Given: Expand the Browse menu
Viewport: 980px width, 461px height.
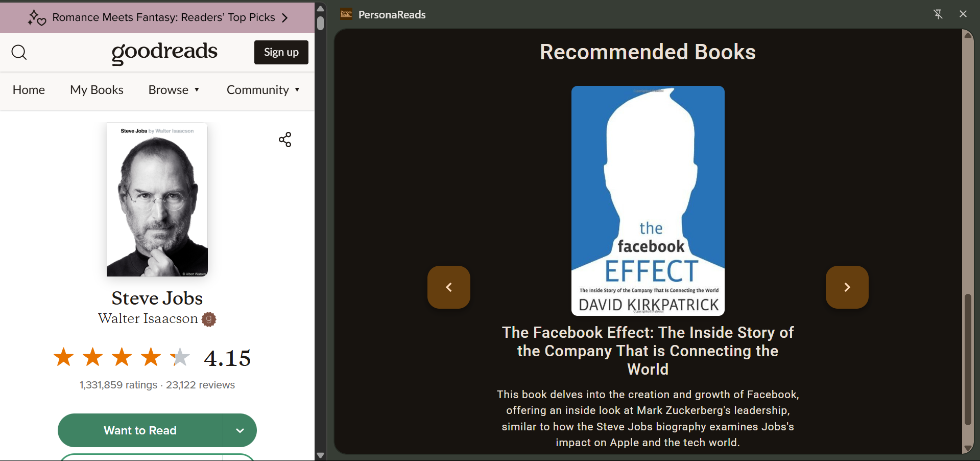Looking at the screenshot, I should (x=174, y=90).
